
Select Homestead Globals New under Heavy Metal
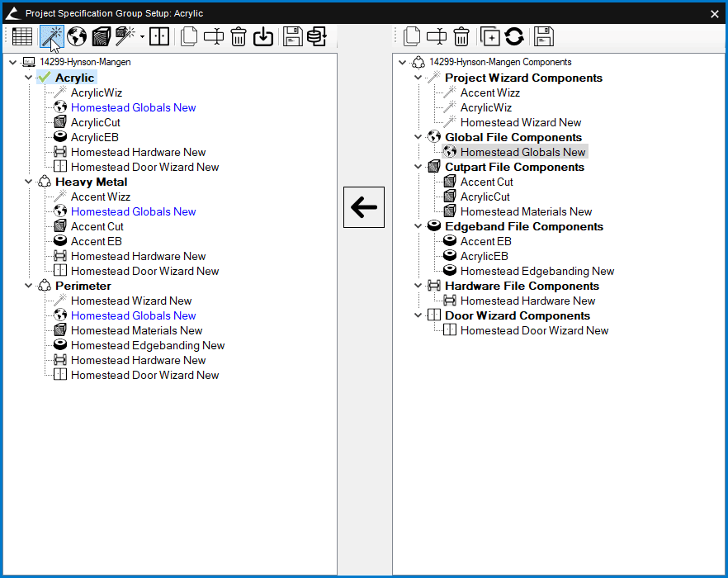tap(133, 211)
